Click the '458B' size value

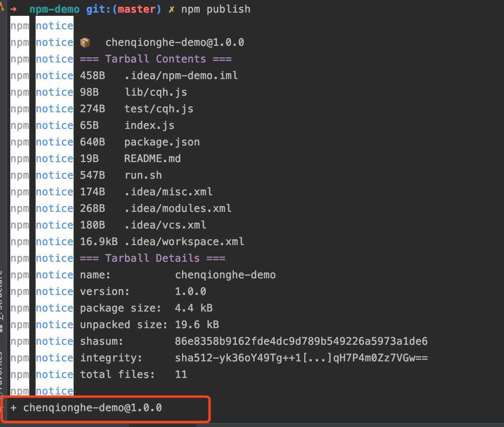93,76
